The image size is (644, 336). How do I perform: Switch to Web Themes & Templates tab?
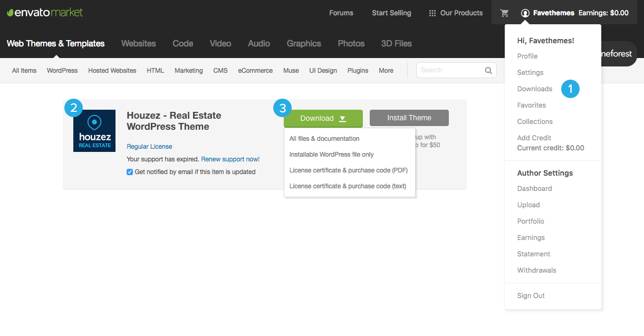(55, 43)
